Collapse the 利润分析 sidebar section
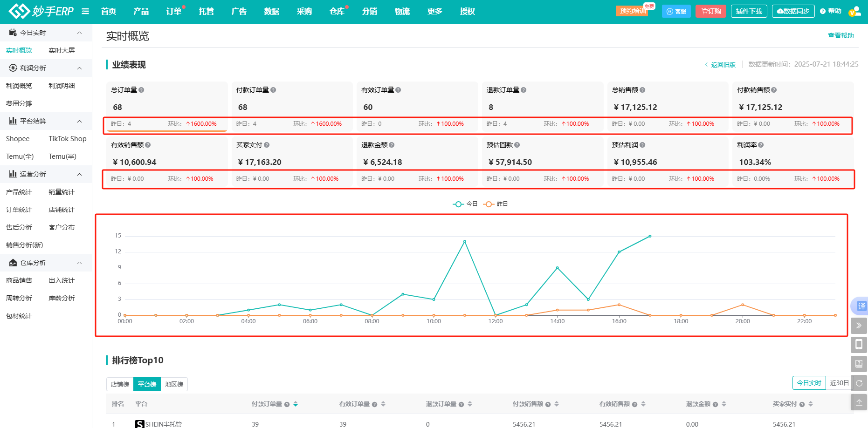Viewport: 868px width, 428px height. tap(79, 68)
